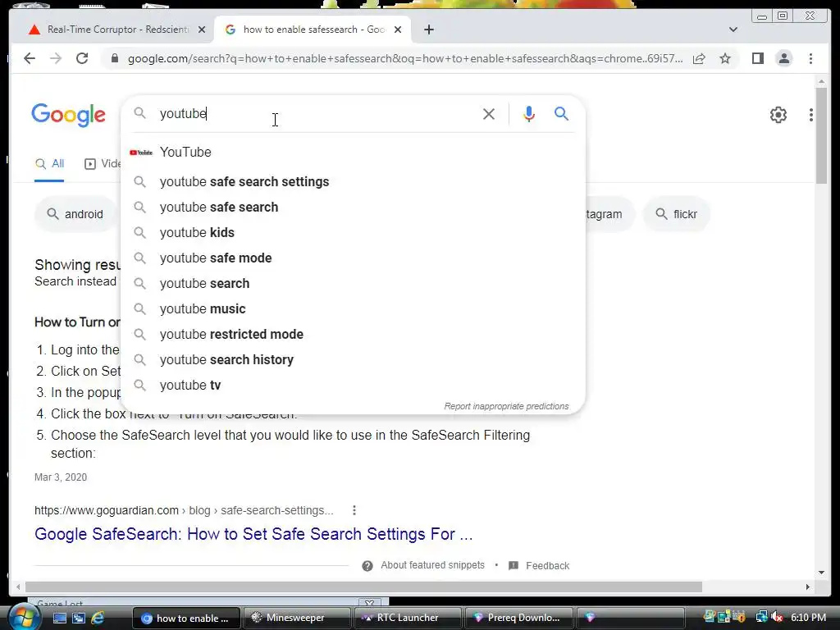Screen dimensions: 840x630
Task: Click the muted volume tray icon
Action: pos(776,618)
